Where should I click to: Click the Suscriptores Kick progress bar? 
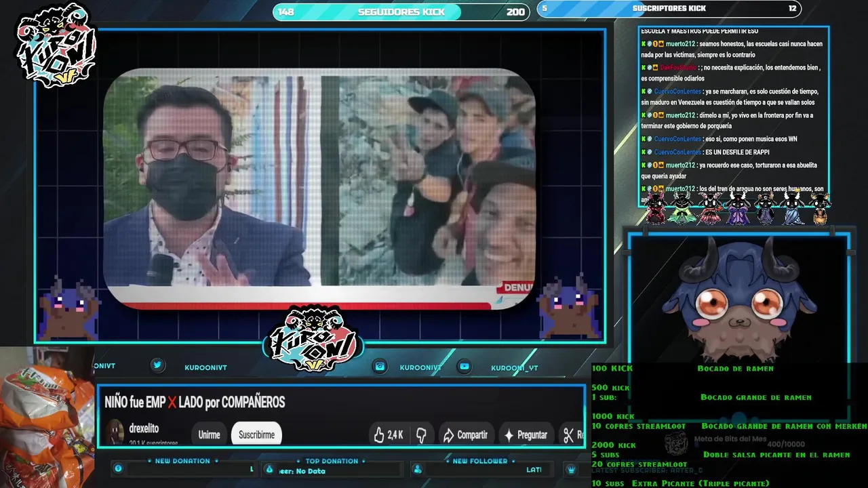[669, 9]
